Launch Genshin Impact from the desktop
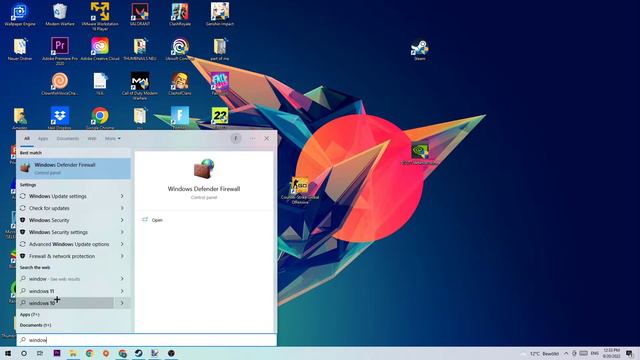This screenshot has height=360, width=640. (220, 15)
